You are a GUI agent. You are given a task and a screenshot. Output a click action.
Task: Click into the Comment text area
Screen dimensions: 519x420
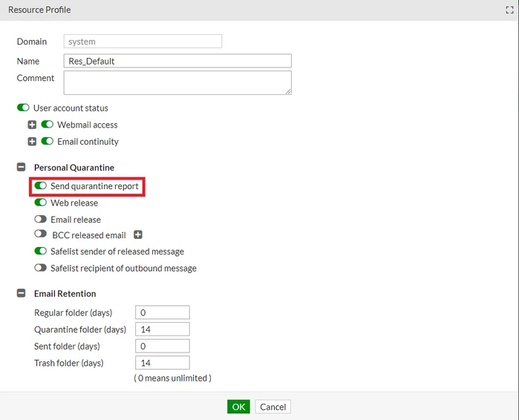[177, 82]
